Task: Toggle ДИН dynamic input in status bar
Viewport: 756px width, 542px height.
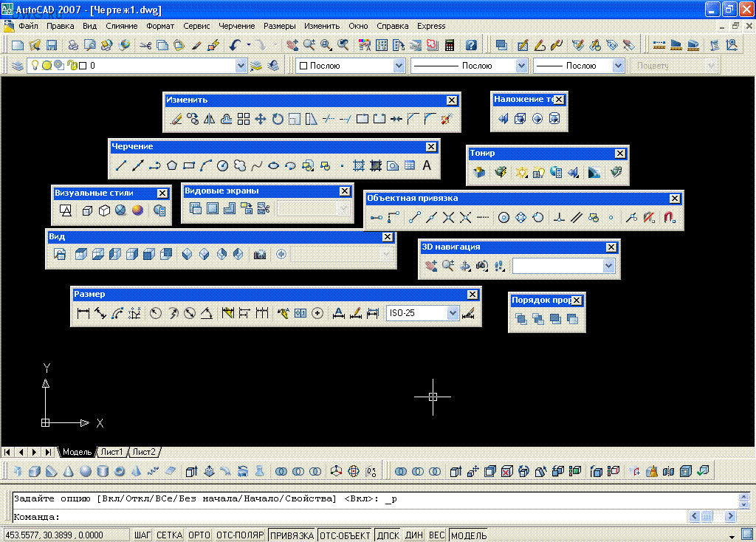Action: click(x=413, y=535)
